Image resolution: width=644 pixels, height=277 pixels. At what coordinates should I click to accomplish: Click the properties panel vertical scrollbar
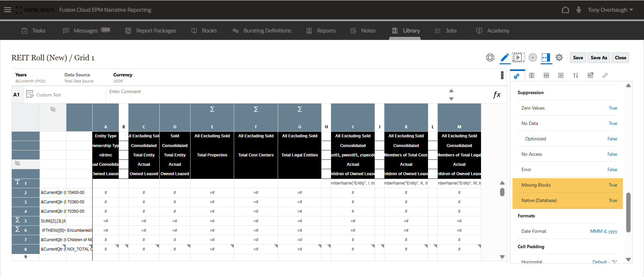click(x=628, y=212)
